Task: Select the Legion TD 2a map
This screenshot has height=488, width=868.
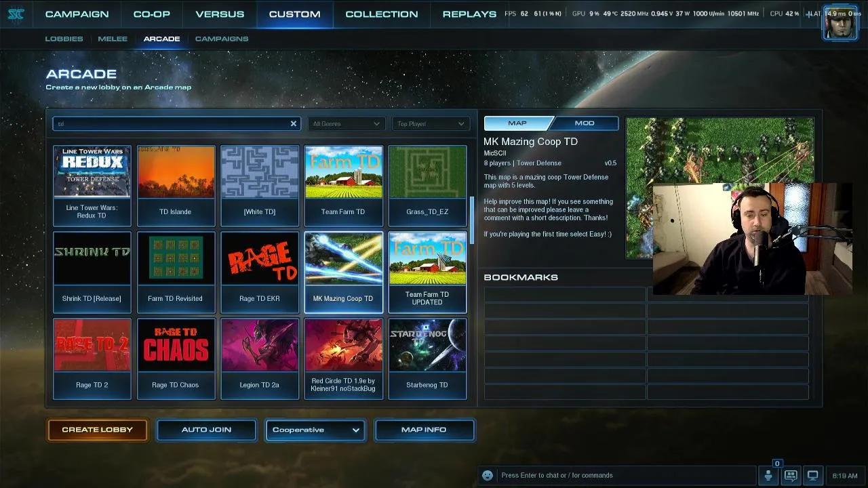Action: [260, 359]
